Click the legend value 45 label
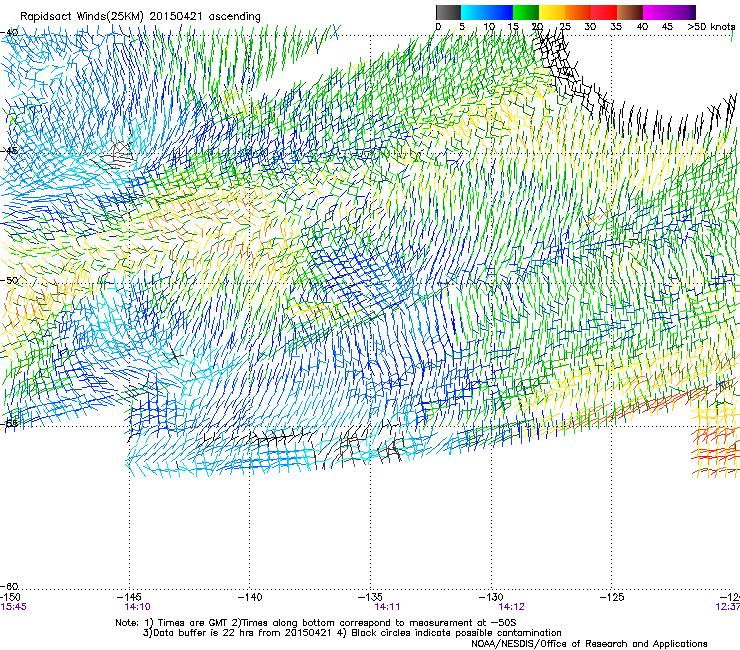Screen dimensions: 740x650 667,27
